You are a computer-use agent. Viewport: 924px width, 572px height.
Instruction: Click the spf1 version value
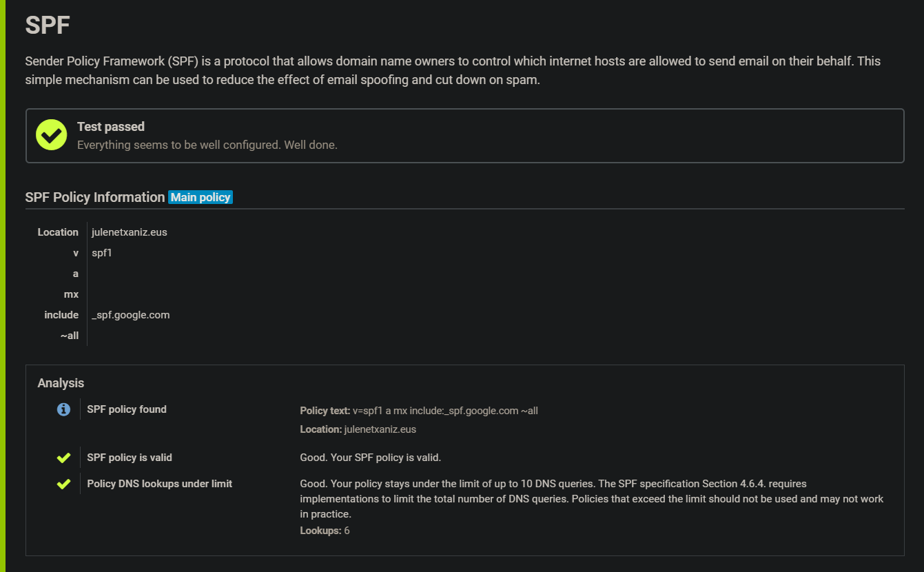click(102, 253)
